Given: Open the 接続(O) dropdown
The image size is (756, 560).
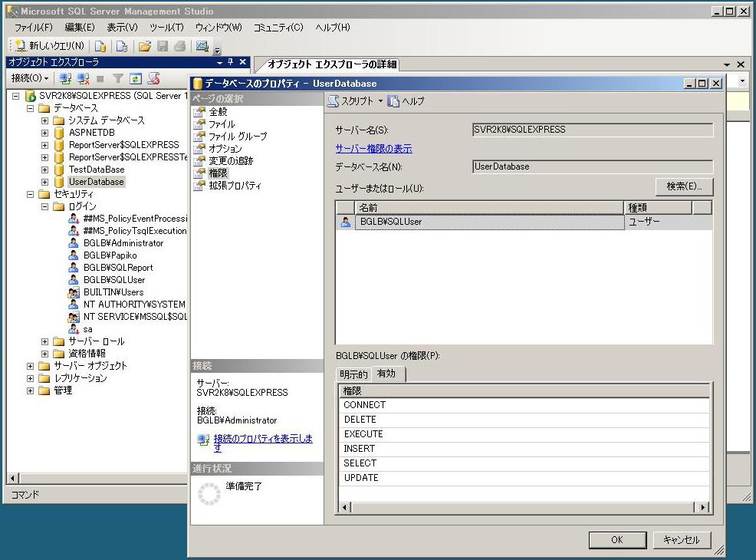Looking at the screenshot, I should click(x=30, y=78).
